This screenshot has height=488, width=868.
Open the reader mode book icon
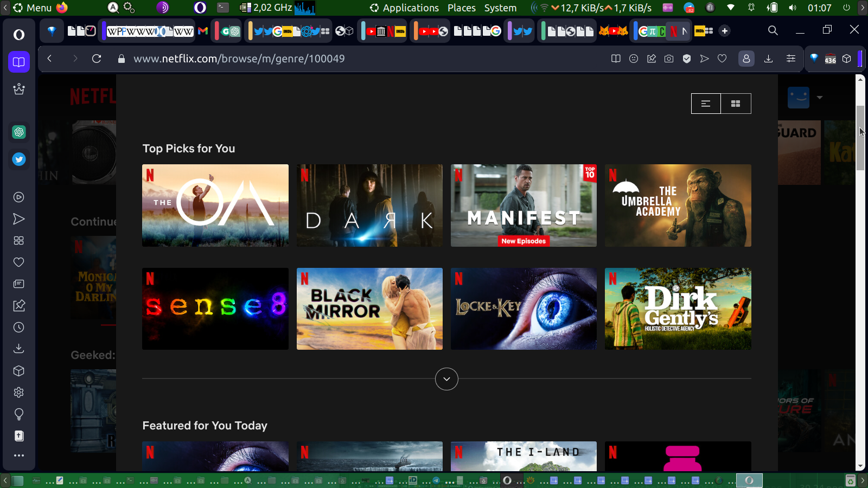(616, 59)
